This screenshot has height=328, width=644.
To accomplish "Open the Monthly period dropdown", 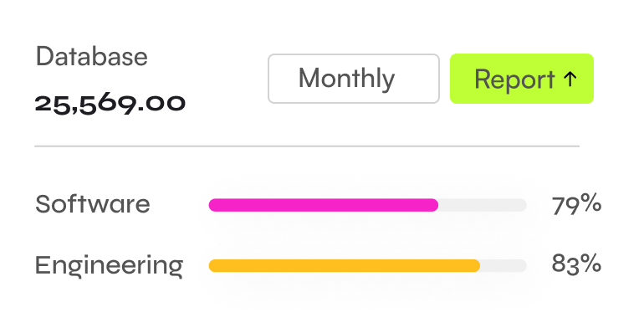I will (354, 79).
